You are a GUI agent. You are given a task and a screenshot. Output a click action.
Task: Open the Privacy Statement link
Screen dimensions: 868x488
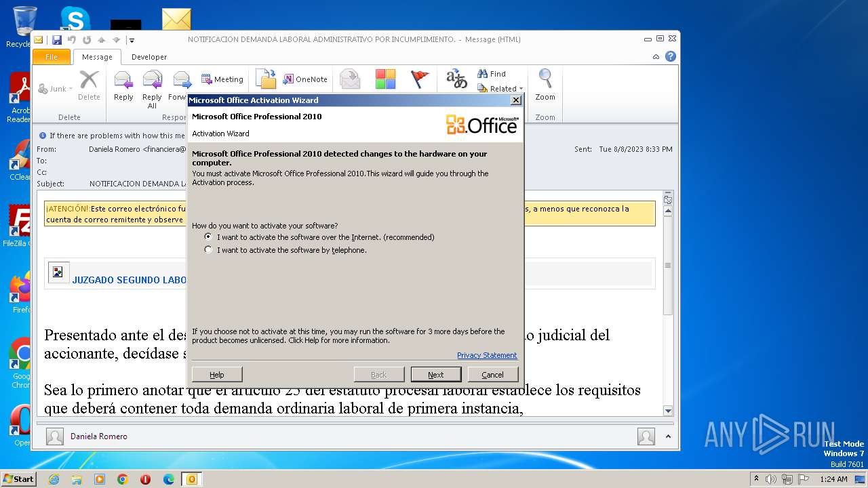(x=487, y=355)
